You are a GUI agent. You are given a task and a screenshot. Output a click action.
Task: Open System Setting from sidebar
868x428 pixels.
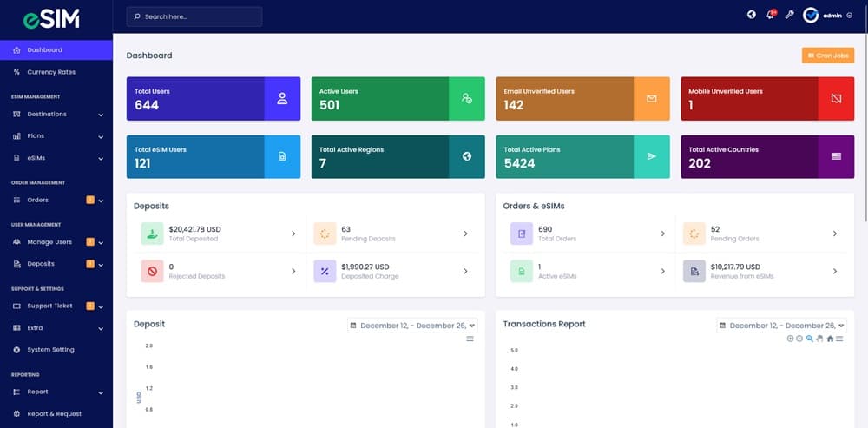pyautogui.click(x=50, y=350)
